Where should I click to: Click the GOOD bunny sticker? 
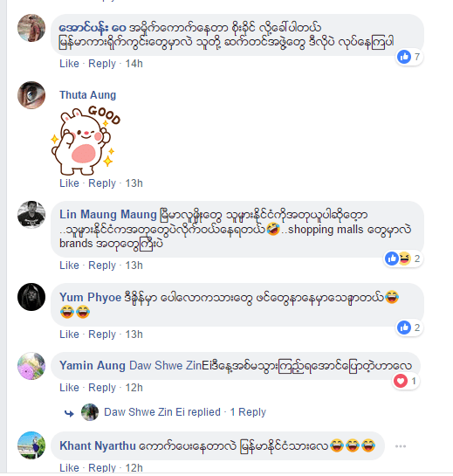coord(86,141)
